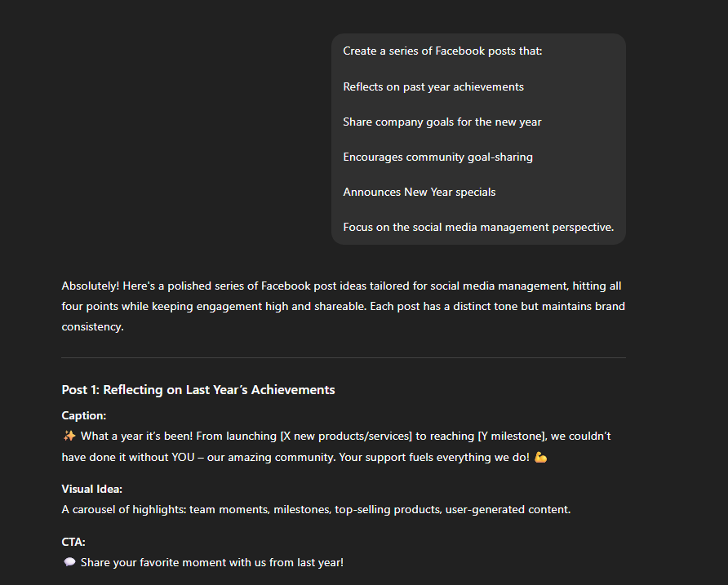728x585 pixels.
Task: Click the flexed bicep emoji after the caption
Action: [x=540, y=458]
